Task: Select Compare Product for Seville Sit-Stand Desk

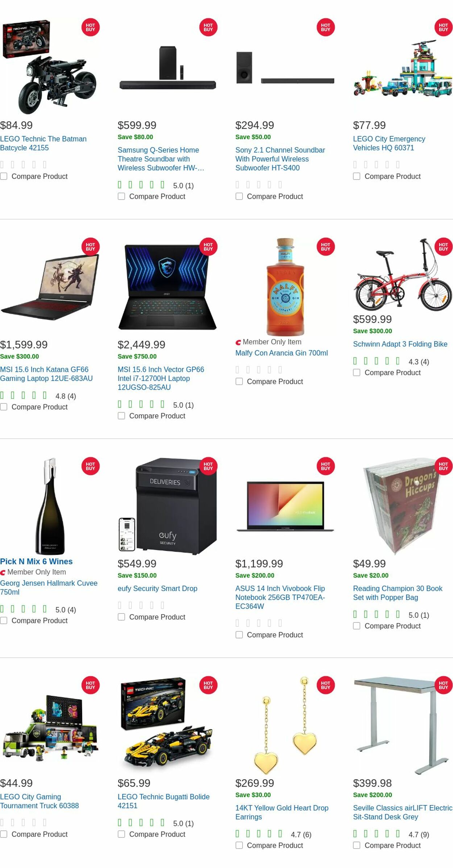Action: tap(357, 845)
